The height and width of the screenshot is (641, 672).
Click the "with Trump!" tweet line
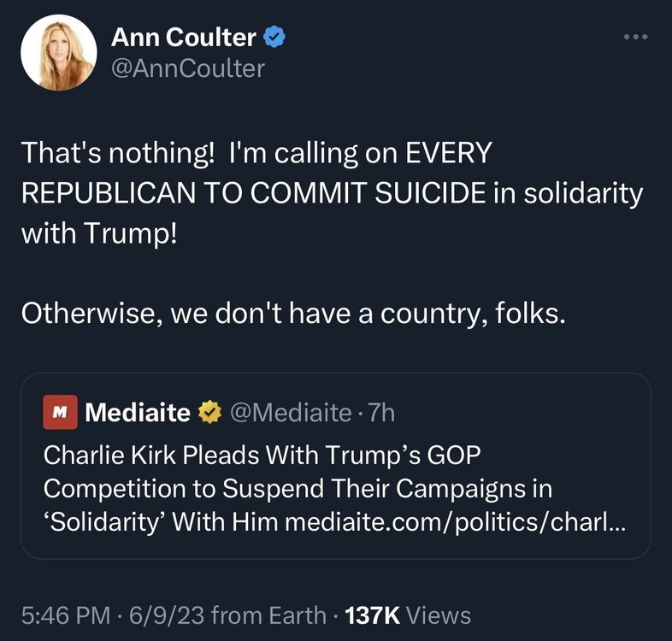(98, 233)
